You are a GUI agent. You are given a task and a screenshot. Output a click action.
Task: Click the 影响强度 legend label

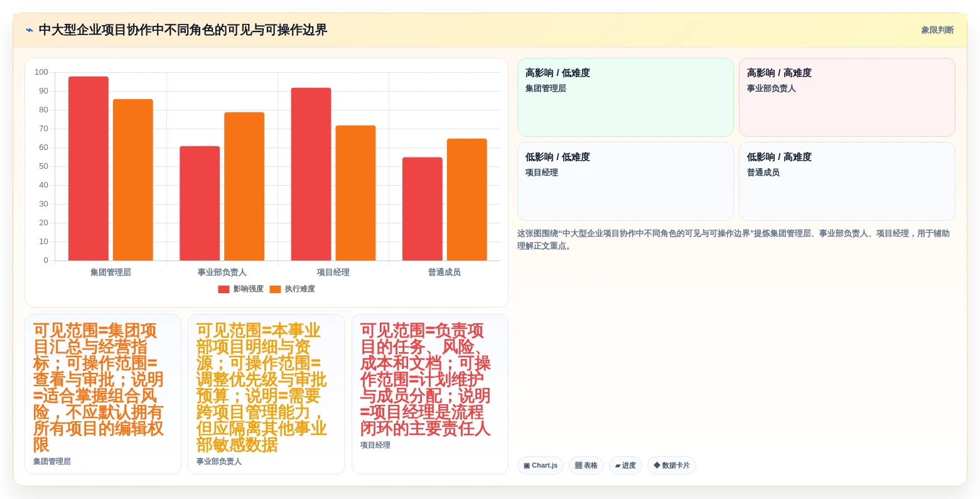pos(249,289)
